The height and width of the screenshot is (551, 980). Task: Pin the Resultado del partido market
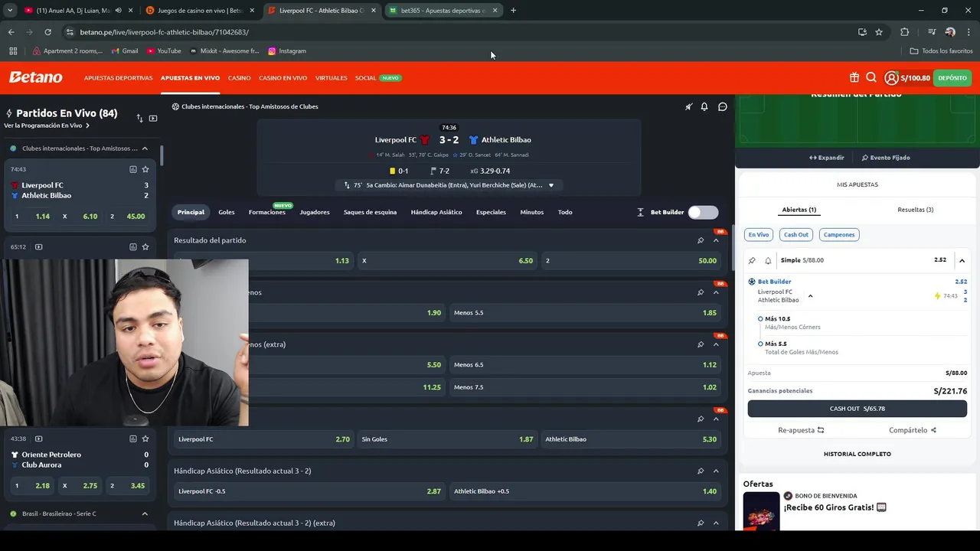pos(701,240)
